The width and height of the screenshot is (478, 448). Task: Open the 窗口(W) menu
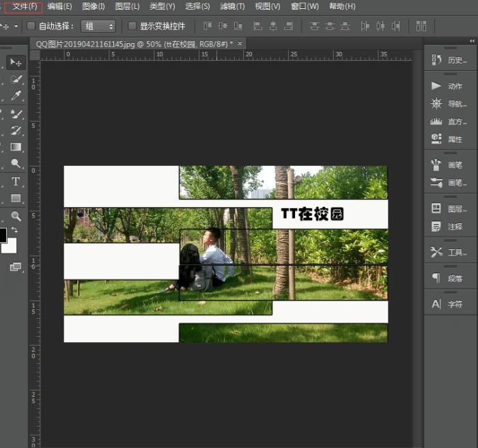click(x=305, y=6)
